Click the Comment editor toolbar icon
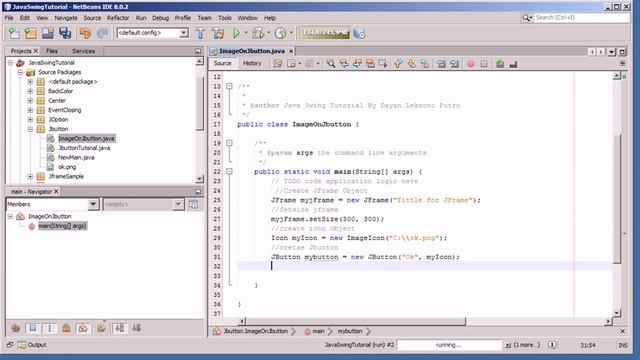This screenshot has width=640, height=360. (500, 64)
